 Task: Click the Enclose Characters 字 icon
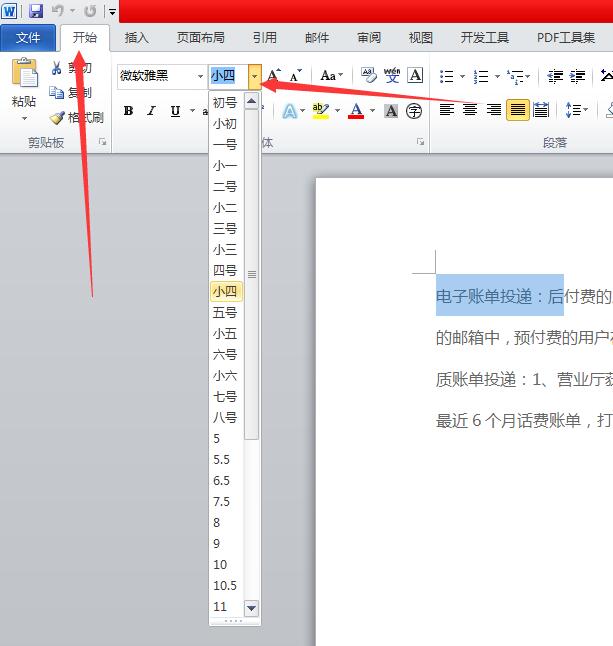[x=414, y=111]
